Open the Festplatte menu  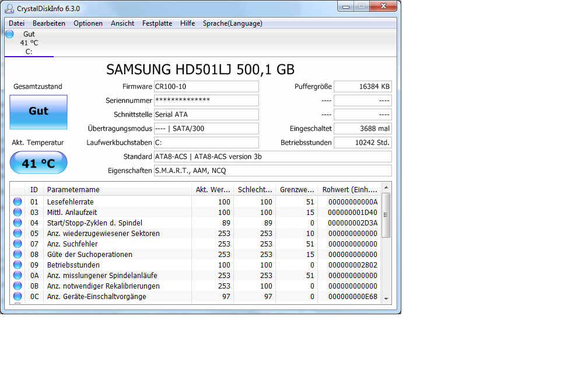[x=157, y=23]
